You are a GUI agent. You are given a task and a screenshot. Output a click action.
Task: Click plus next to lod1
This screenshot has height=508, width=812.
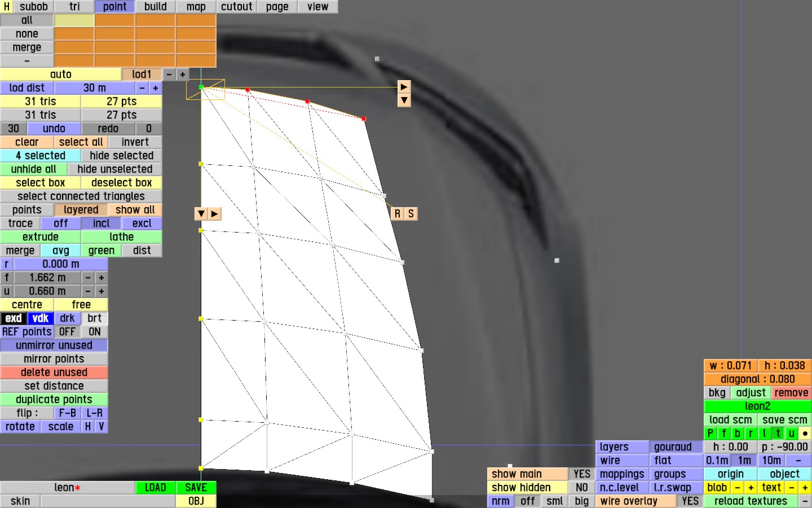click(x=183, y=75)
